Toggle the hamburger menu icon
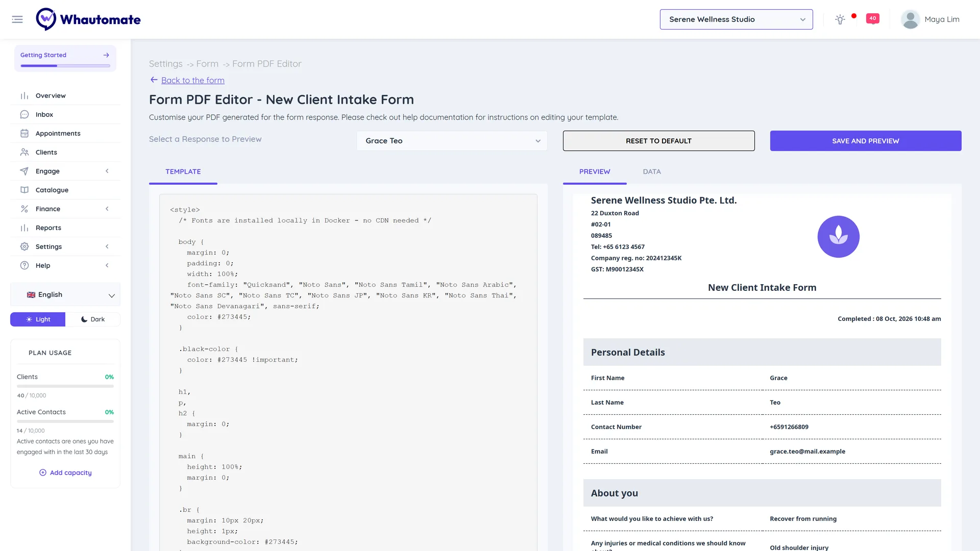This screenshot has width=980, height=551. 17,19
